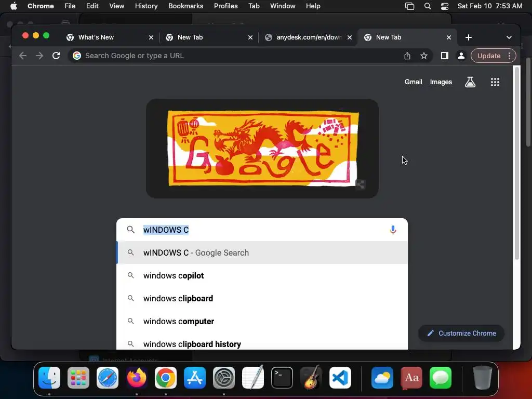Go back using the back arrow
Screen dimensions: 532x399
tap(23, 56)
